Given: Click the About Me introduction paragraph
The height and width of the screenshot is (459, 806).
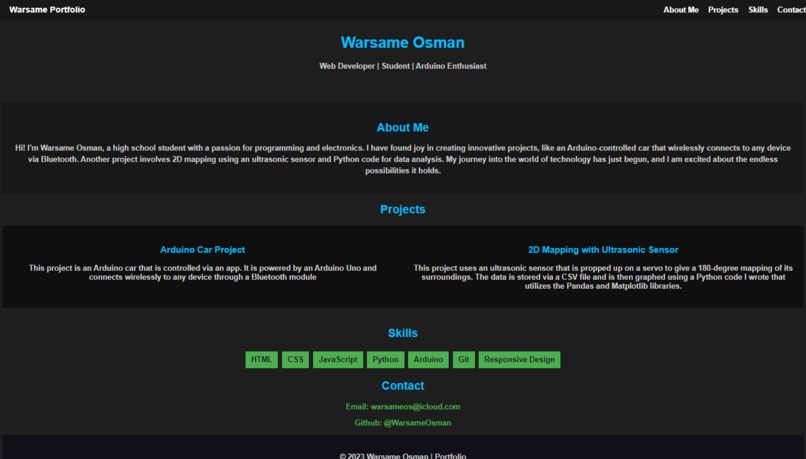Looking at the screenshot, I should pos(402,159).
